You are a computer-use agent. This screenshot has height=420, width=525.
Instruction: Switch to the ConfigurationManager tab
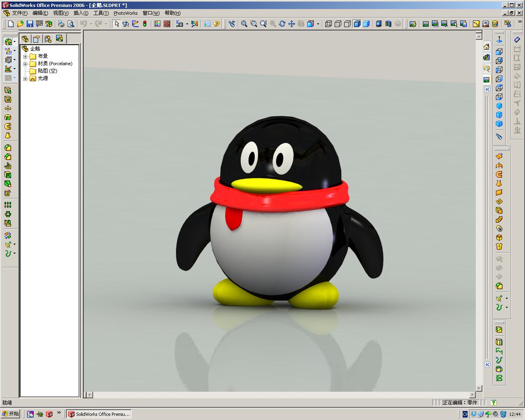click(x=48, y=39)
